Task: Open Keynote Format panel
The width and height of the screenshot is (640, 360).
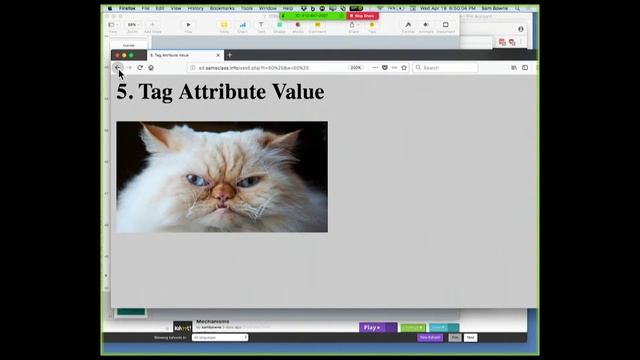Action: tap(408, 27)
